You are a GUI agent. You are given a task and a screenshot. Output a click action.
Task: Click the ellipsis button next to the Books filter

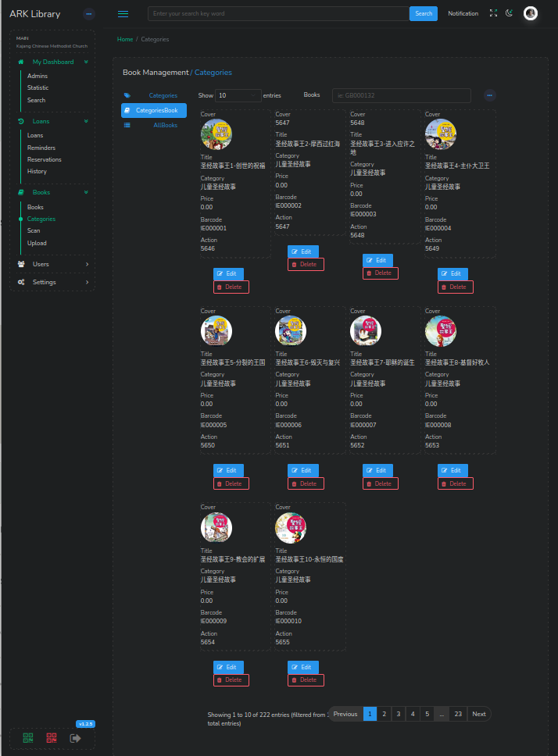(x=490, y=95)
